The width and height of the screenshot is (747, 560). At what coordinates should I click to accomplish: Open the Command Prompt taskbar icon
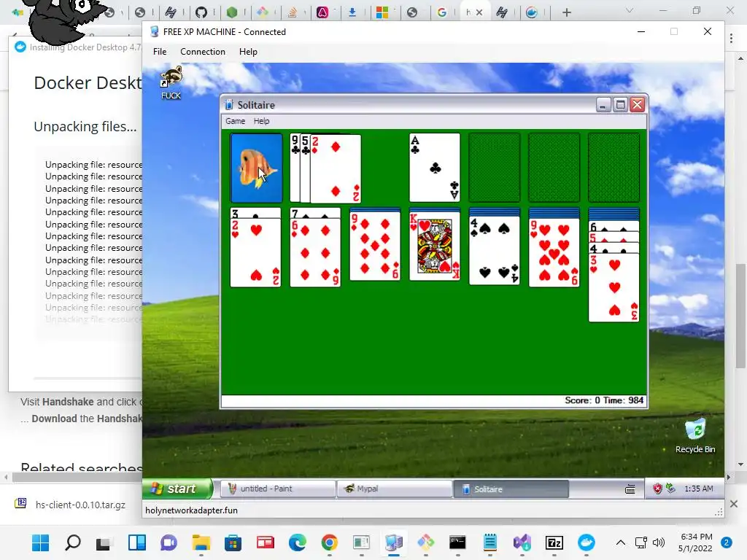click(x=457, y=542)
